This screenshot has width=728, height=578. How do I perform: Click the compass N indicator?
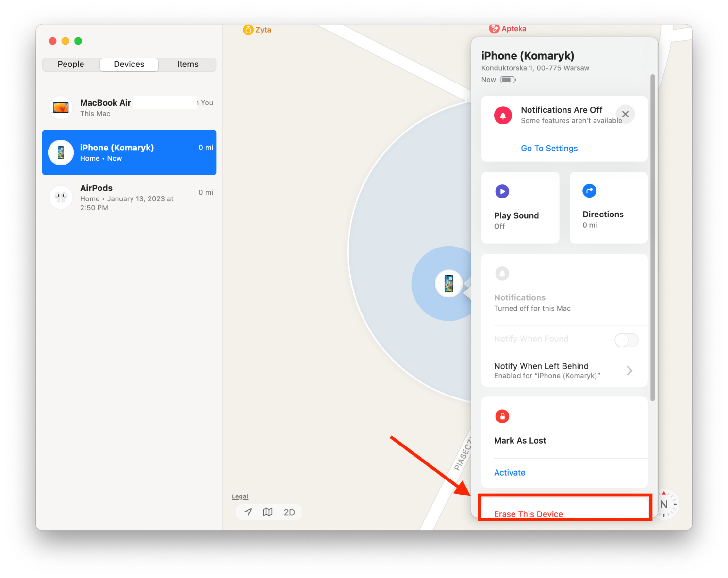pos(664,504)
